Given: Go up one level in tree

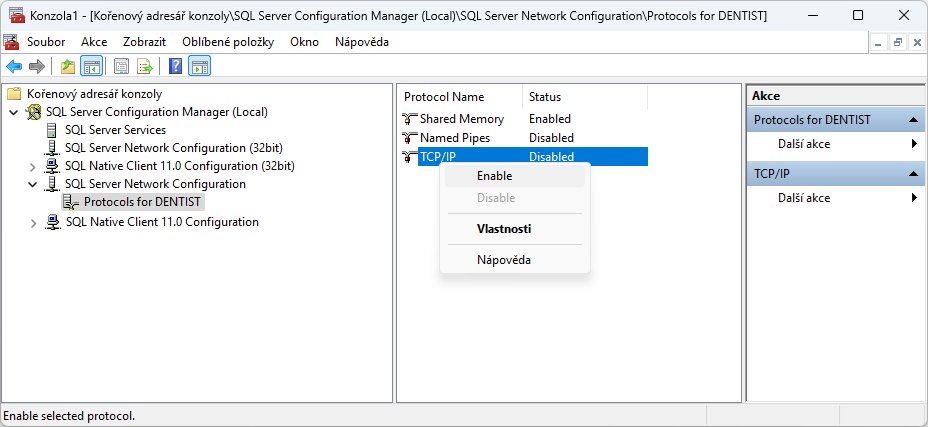Looking at the screenshot, I should click(x=68, y=66).
